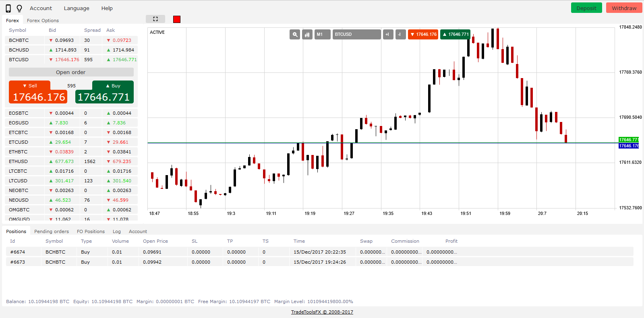Switch to the Forex Options tab
Viewport: 644px width, 318px height.
click(43, 21)
